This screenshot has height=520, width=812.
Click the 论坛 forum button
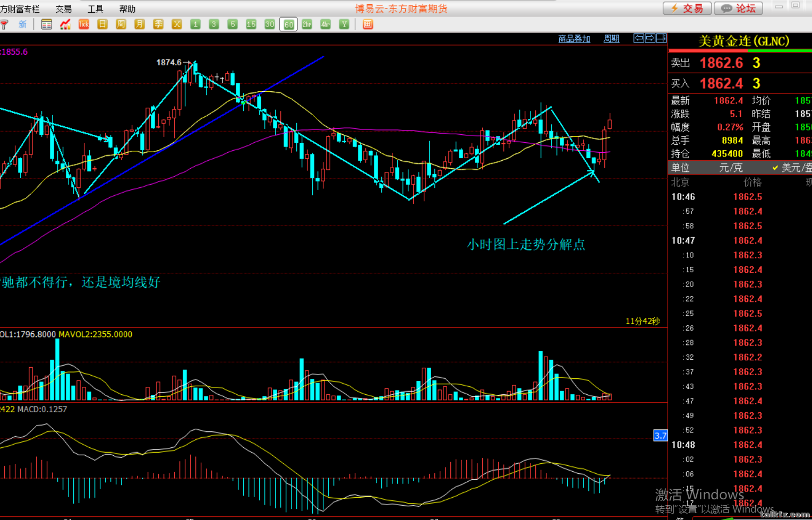click(739, 8)
